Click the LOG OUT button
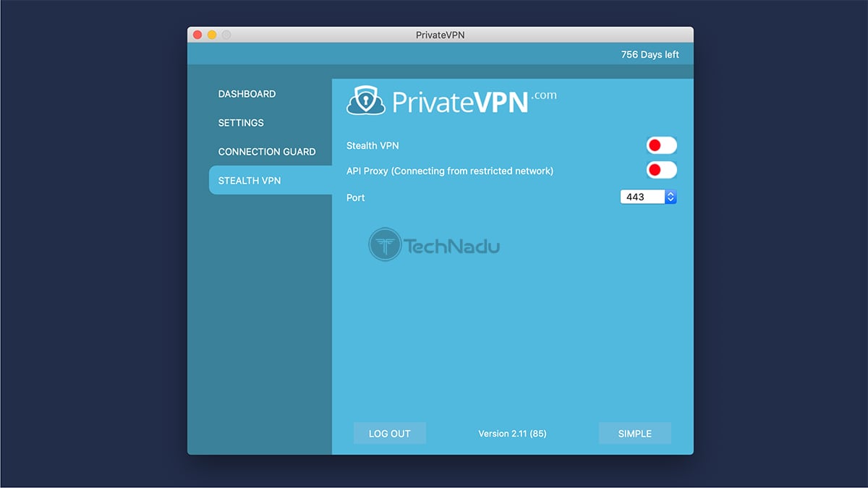Image resolution: width=868 pixels, height=488 pixels. pyautogui.click(x=389, y=433)
